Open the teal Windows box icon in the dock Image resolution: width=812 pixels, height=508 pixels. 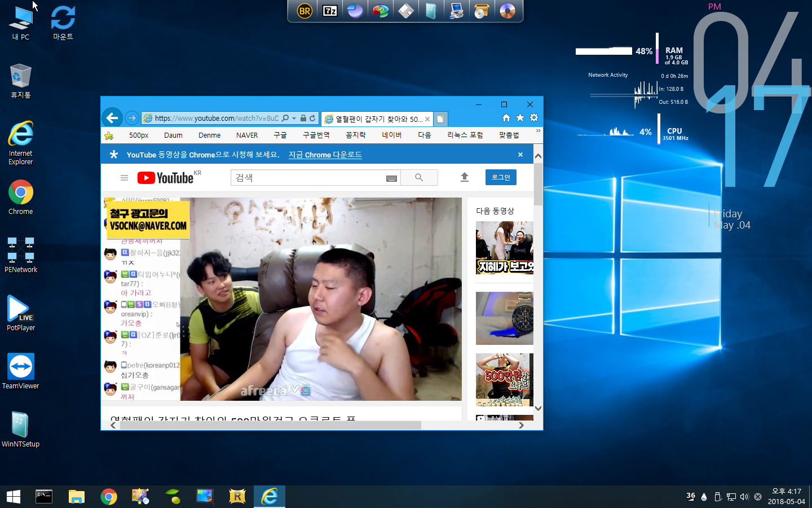431,11
